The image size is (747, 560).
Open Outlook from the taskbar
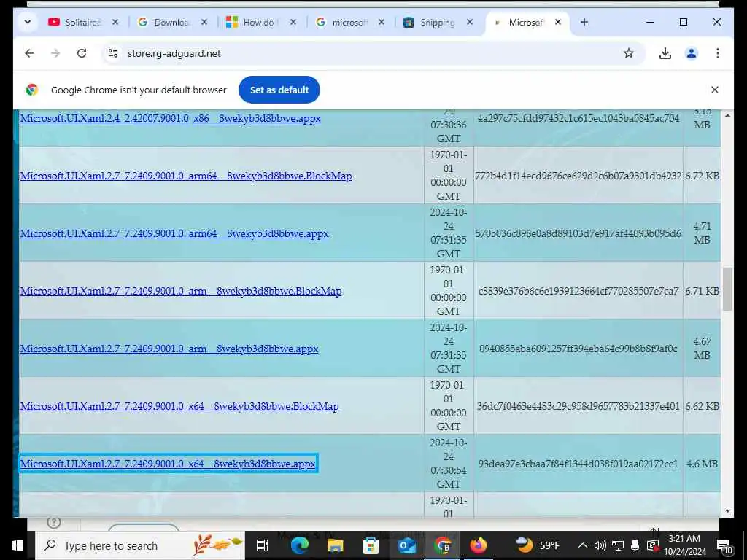pyautogui.click(x=407, y=545)
